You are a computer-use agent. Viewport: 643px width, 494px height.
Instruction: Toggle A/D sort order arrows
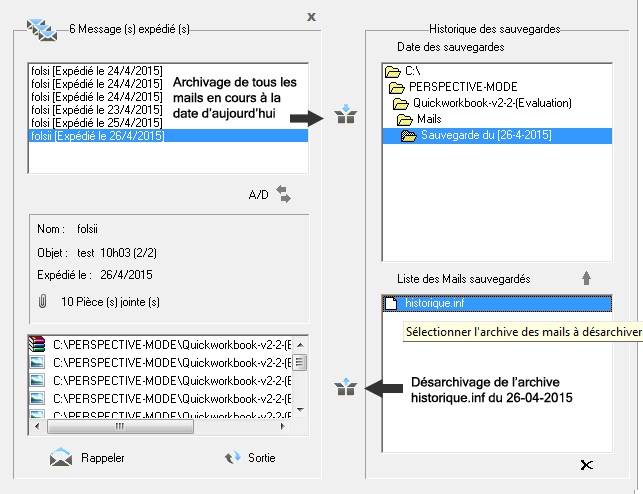pos(283,194)
